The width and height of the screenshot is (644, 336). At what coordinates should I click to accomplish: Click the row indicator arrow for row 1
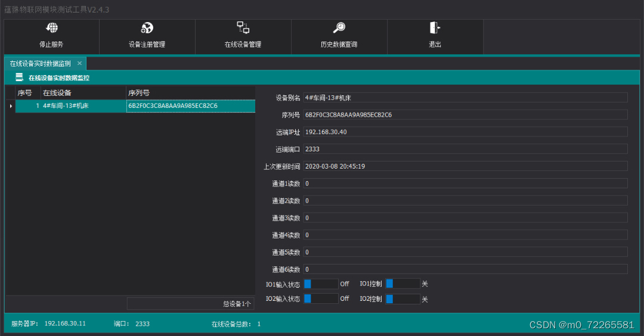pos(11,106)
